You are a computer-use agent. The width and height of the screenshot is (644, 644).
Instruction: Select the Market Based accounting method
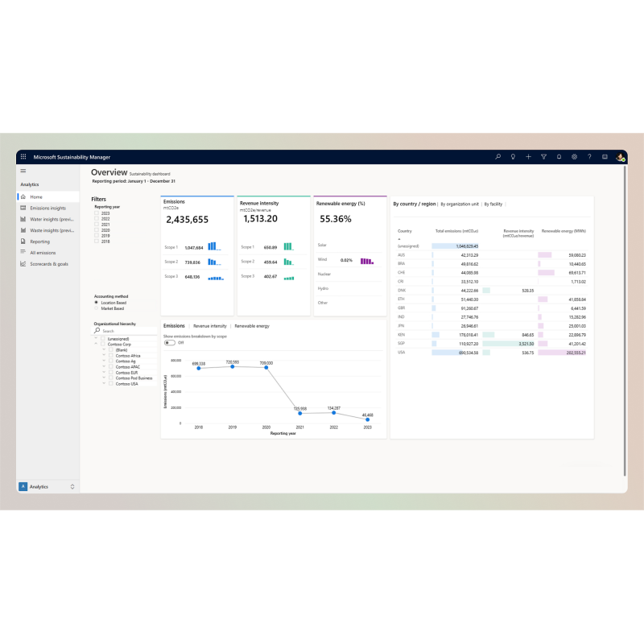[97, 308]
